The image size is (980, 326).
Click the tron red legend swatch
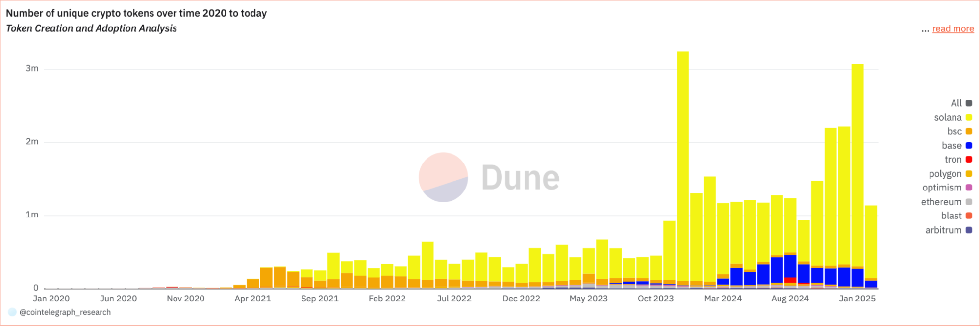[x=969, y=159]
